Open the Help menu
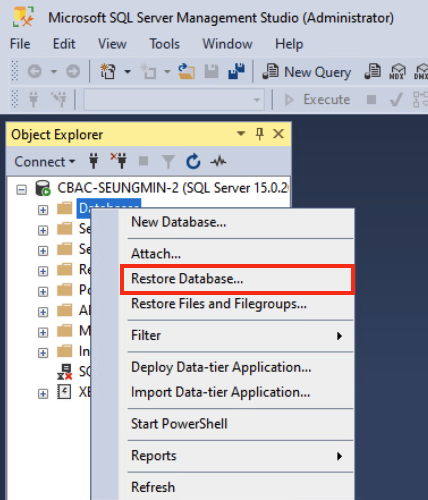428x500 pixels. [289, 44]
